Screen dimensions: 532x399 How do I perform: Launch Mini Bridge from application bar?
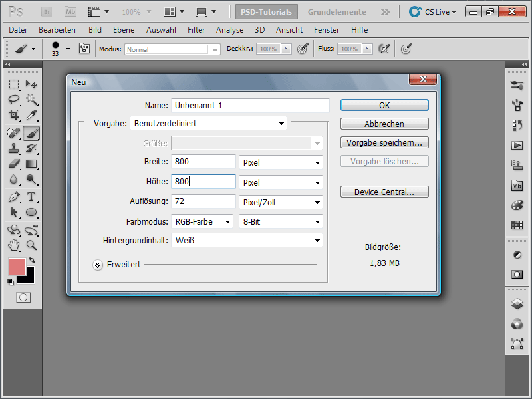[x=70, y=12]
